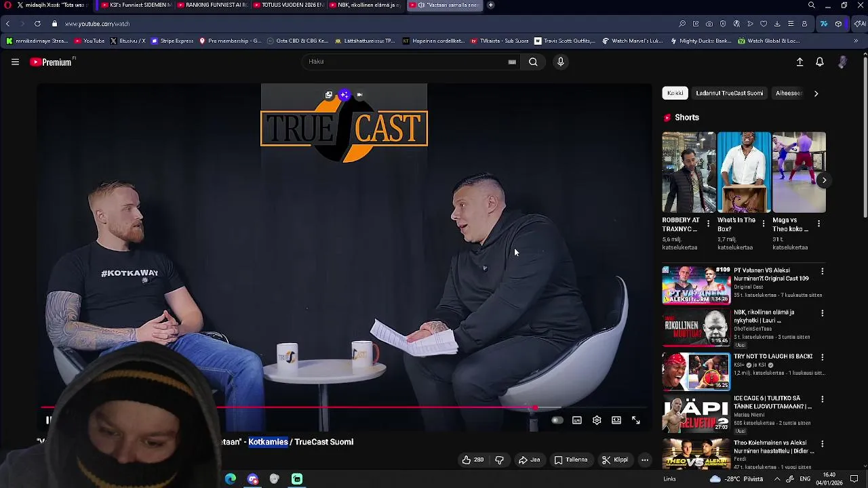Open Opera easy setup sliders icon

point(791,24)
